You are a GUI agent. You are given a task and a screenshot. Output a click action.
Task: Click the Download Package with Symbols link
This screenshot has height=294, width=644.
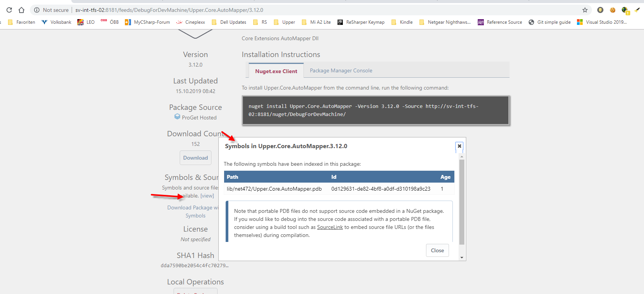193,211
